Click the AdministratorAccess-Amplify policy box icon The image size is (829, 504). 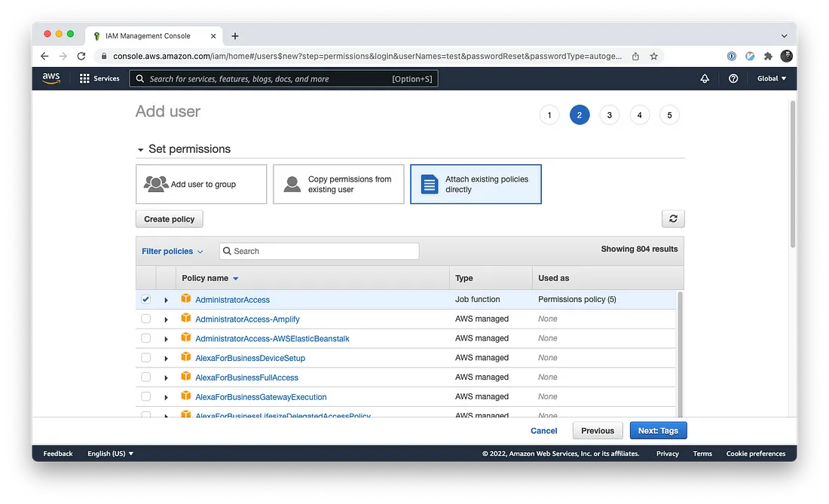(185, 318)
